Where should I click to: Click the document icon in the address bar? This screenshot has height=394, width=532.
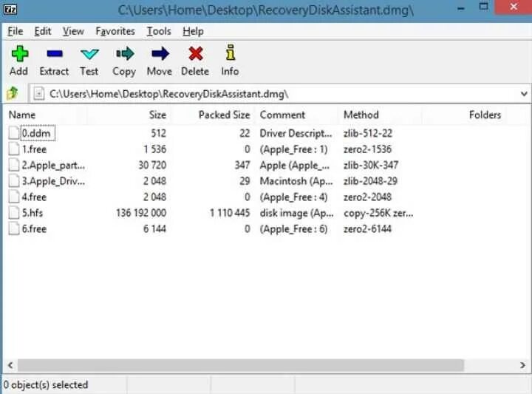(x=39, y=94)
